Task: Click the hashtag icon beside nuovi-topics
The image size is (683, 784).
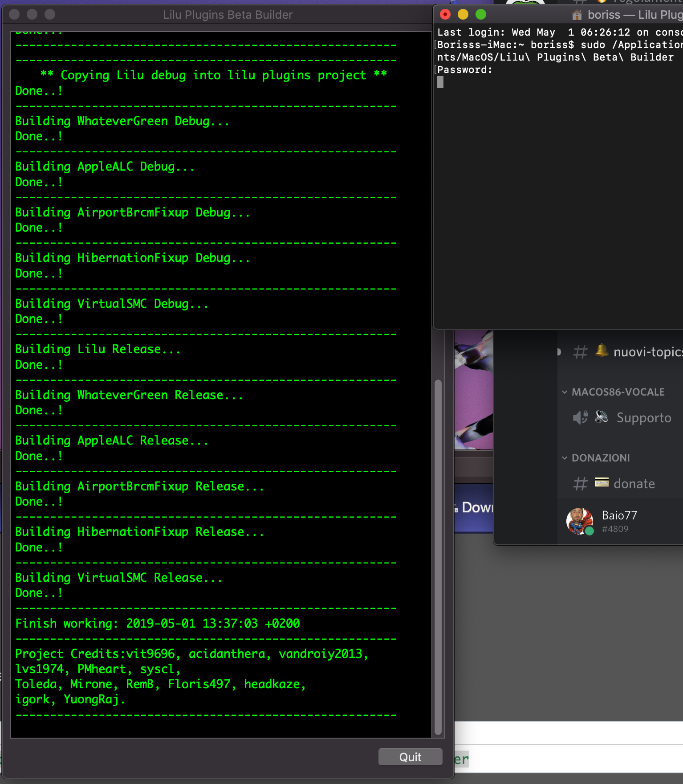Action: [x=580, y=352]
